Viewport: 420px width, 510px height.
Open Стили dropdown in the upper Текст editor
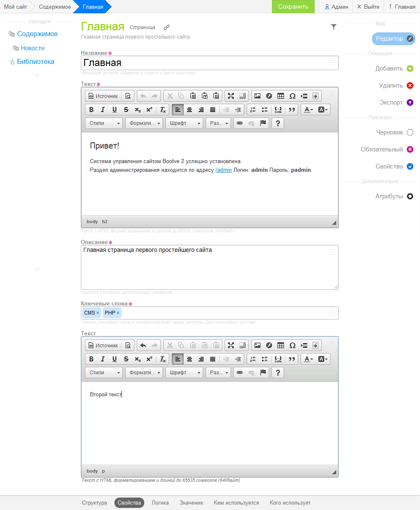tap(104, 123)
